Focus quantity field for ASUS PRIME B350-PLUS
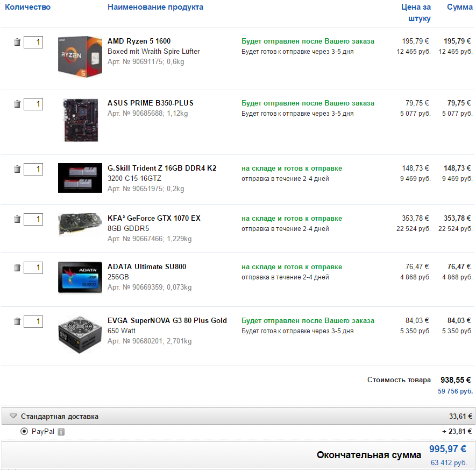The width and height of the screenshot is (476, 470). click(33, 104)
